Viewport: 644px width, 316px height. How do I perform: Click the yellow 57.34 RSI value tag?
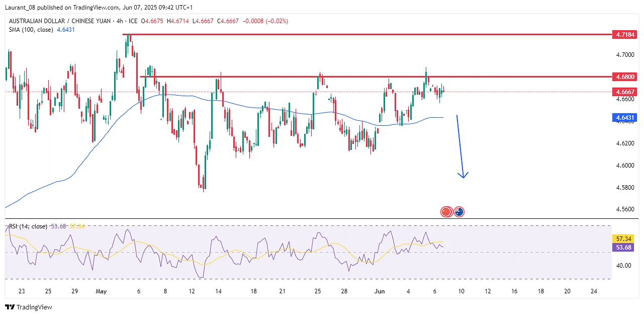coord(625,238)
